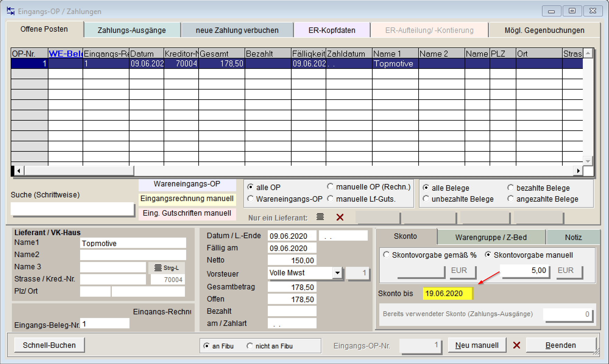The height and width of the screenshot is (364, 609).
Task: Open neue Zahlung verbuchen tab
Action: click(x=237, y=30)
